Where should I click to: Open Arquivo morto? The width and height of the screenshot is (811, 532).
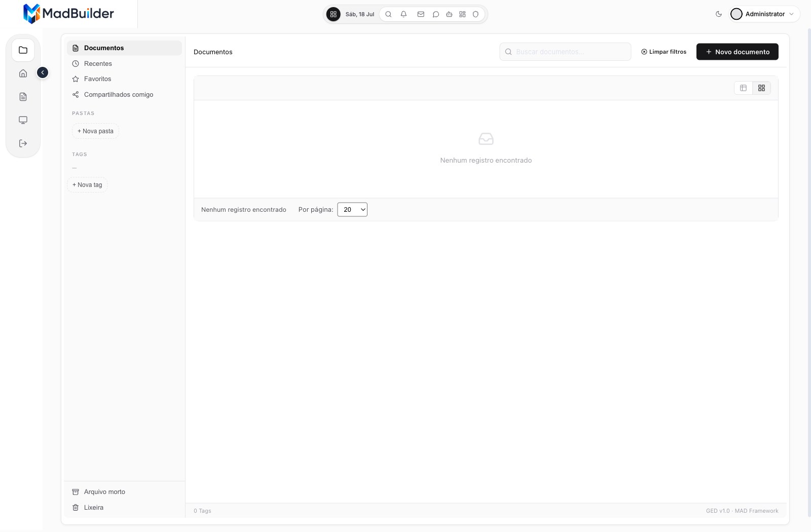click(124, 492)
